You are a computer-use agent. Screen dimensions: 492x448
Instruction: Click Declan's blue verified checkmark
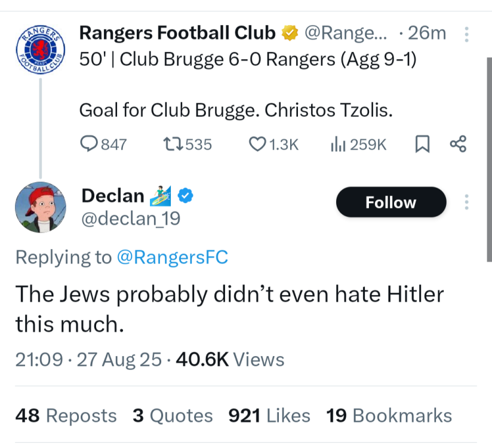[186, 195]
